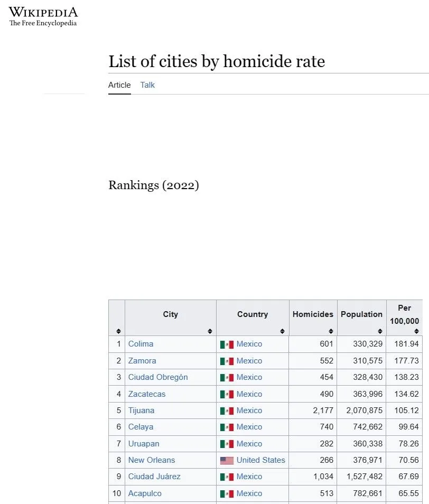Click the Wikipedia logo
Screen dimensions: 429x504
pyautogui.click(x=43, y=16)
